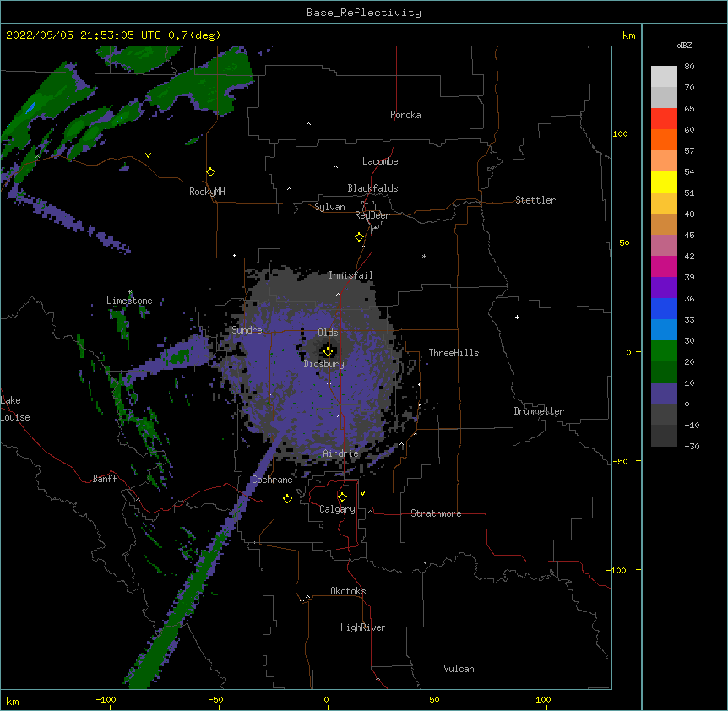Image resolution: width=728 pixels, height=711 pixels.
Task: Click the Okotoks label
Action: [x=348, y=591]
